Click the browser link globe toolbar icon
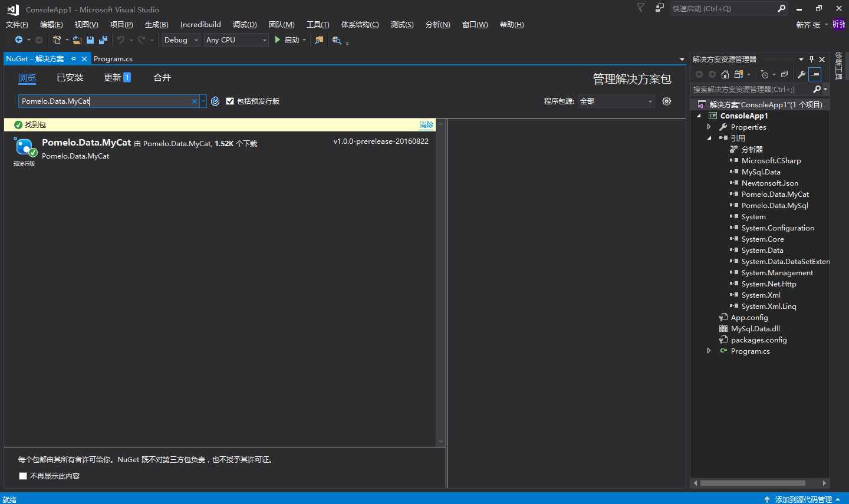The height and width of the screenshot is (504, 849). pyautogui.click(x=337, y=40)
